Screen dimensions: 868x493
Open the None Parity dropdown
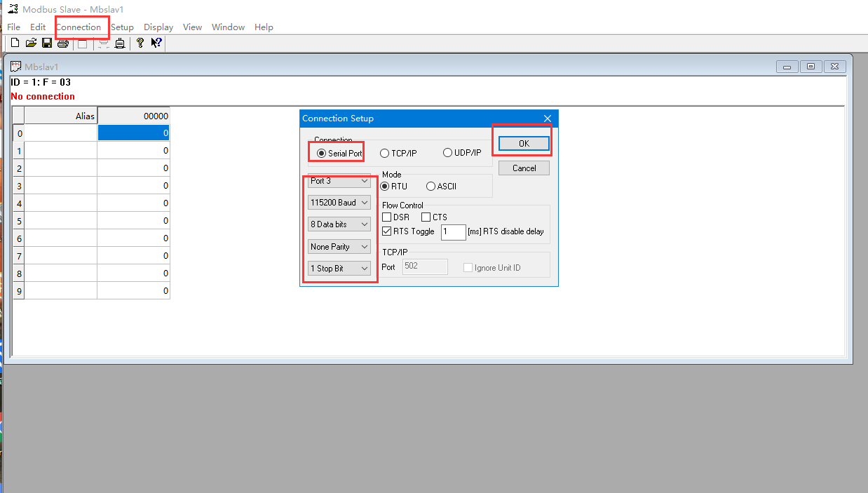point(339,247)
